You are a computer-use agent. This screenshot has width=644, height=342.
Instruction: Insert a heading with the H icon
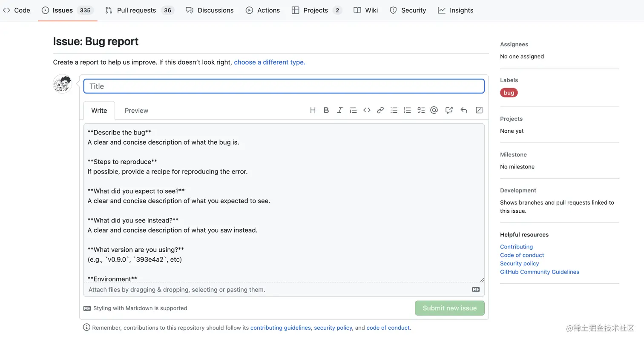coord(313,110)
